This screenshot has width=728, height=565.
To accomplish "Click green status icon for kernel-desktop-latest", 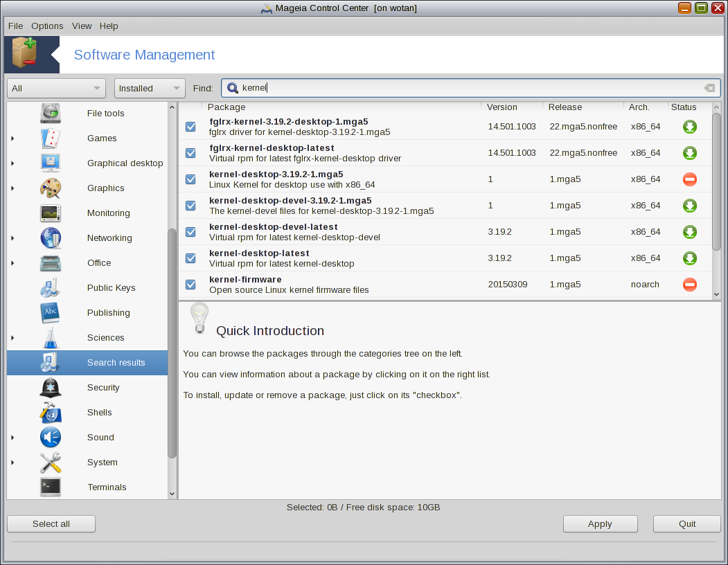I will coord(690,258).
